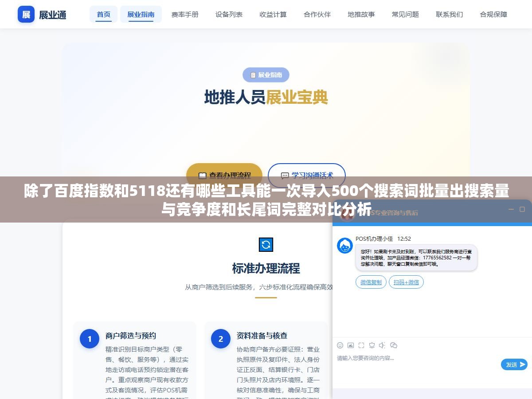Click the 展业通 logo icon
The width and height of the screenshot is (532, 399).
tap(26, 14)
